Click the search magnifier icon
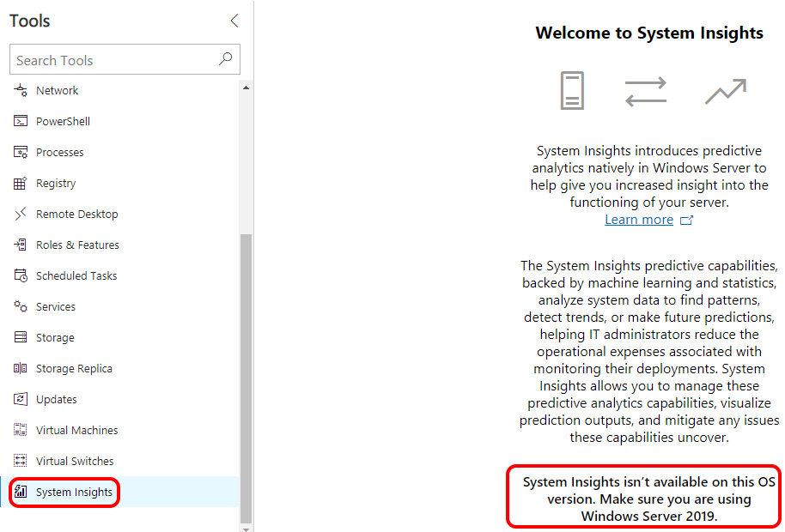Image resolution: width=785 pixels, height=532 pixels. (x=226, y=59)
